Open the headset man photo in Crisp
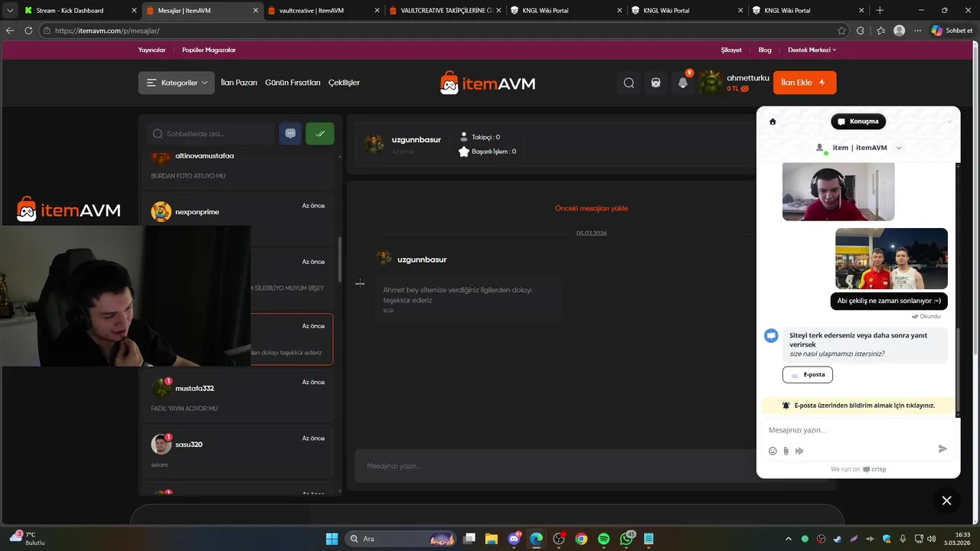The height and width of the screenshot is (551, 980). tap(838, 191)
